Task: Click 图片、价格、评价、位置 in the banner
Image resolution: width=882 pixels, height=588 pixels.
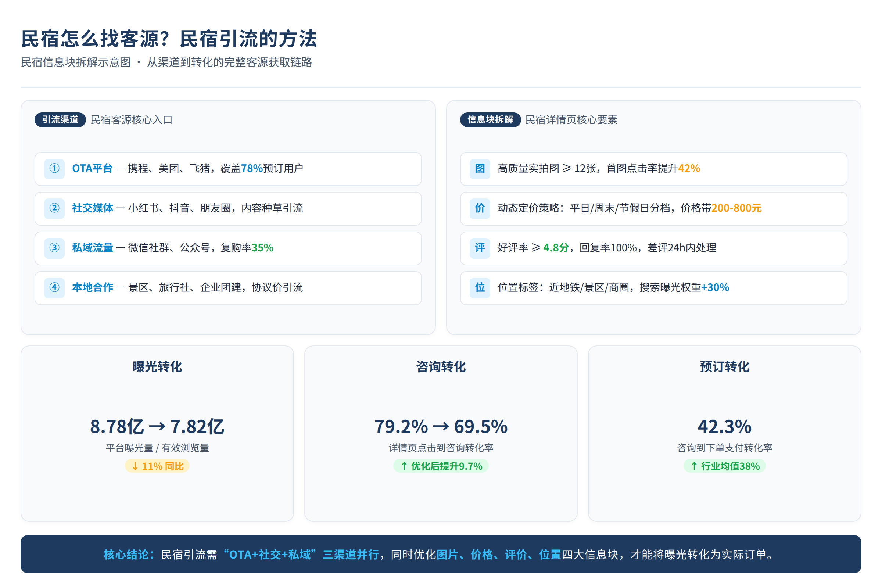Action: click(x=499, y=555)
